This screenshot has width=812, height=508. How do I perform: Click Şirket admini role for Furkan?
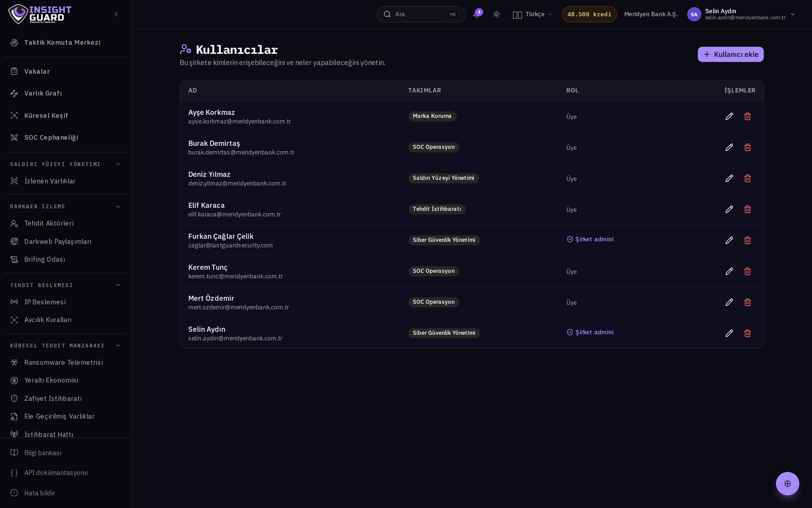point(590,239)
